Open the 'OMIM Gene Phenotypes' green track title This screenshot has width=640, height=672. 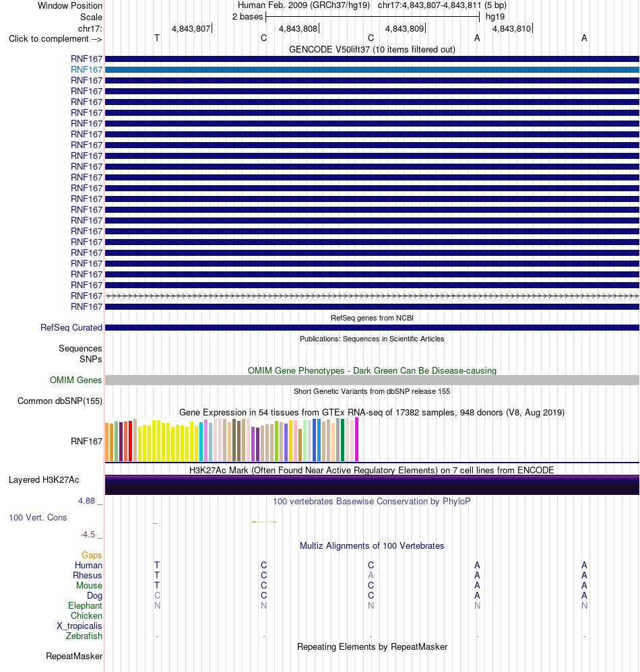(x=372, y=371)
